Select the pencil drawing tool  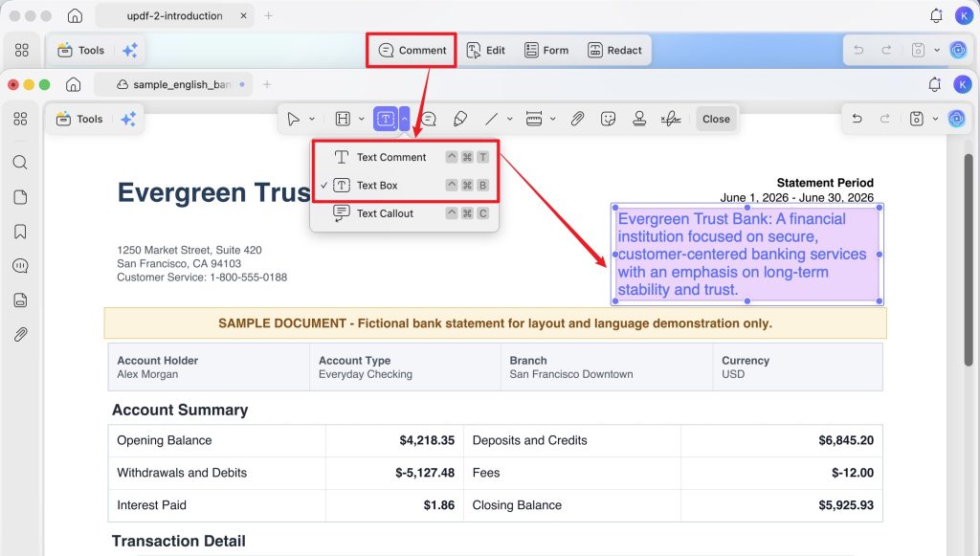(460, 119)
